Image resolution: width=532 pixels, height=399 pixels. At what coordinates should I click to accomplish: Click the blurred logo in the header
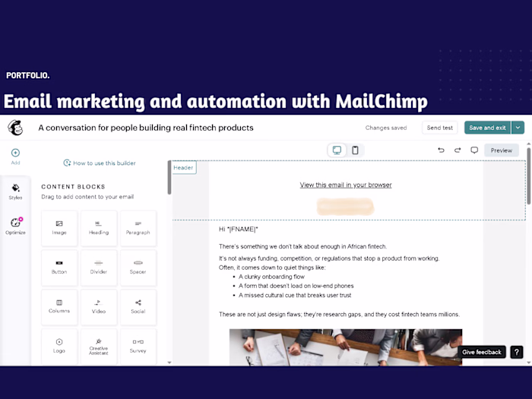click(345, 207)
